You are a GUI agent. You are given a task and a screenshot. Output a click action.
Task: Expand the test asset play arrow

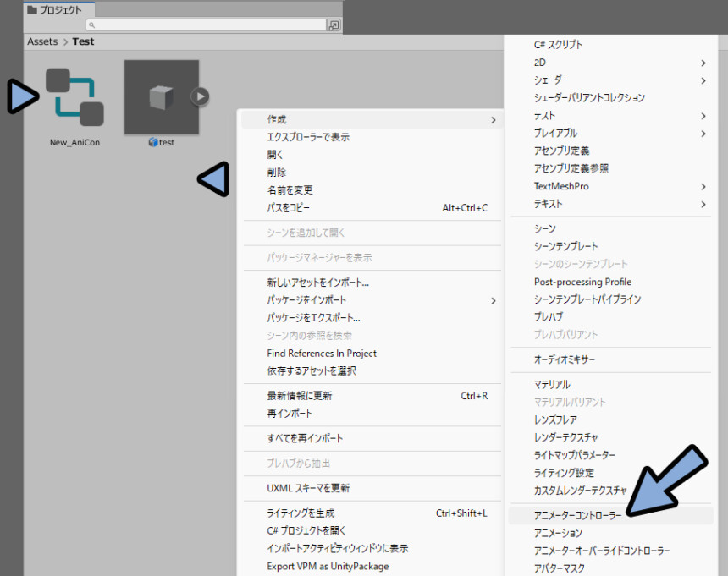200,96
